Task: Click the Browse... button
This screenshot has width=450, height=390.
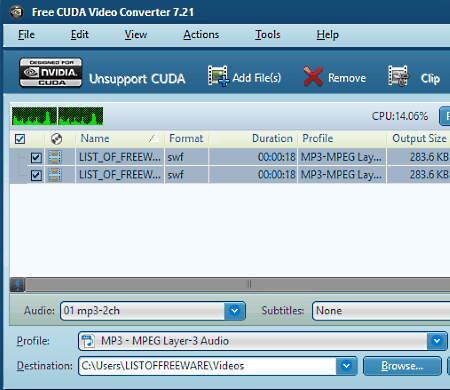Action: tap(402, 366)
